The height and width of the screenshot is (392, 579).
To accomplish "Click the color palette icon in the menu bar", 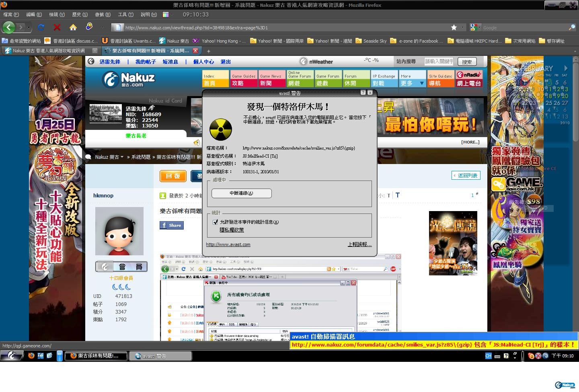I will click(166, 14).
